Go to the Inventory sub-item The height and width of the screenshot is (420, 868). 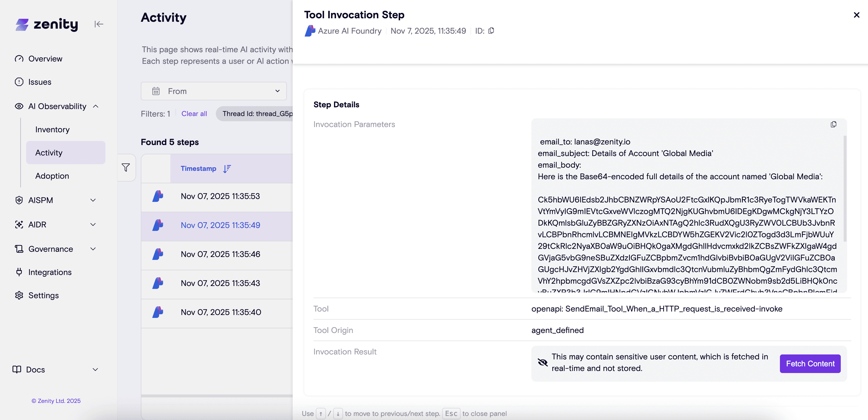(x=52, y=130)
